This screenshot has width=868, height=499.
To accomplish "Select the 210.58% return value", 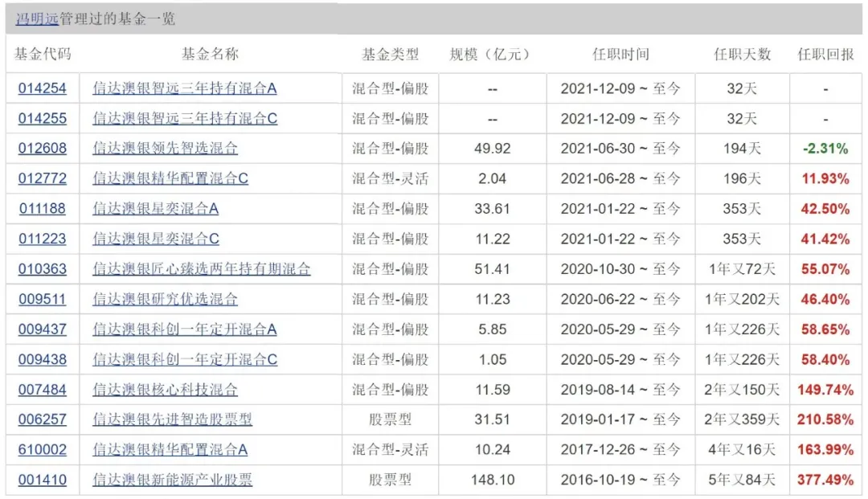I will pyautogui.click(x=825, y=419).
